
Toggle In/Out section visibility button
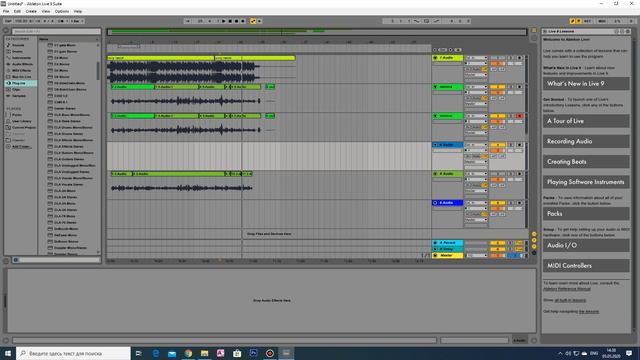coord(534,234)
